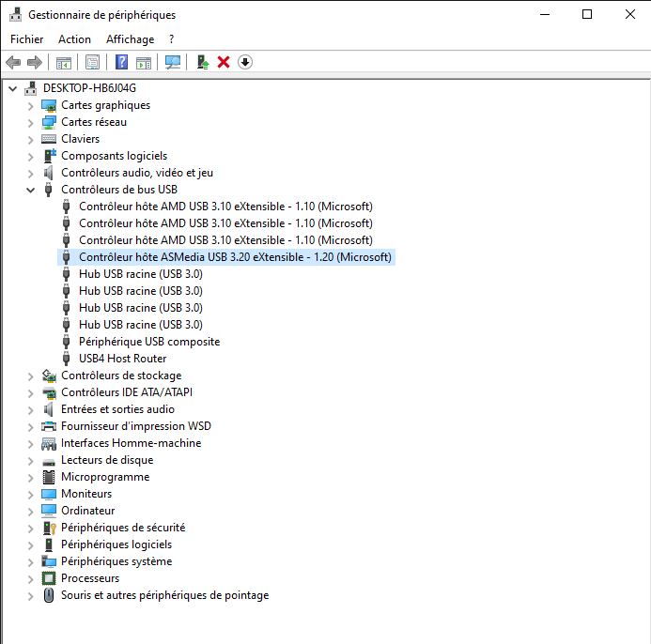
Task: Expand the Entrées et sorties audio node
Action: [30, 410]
